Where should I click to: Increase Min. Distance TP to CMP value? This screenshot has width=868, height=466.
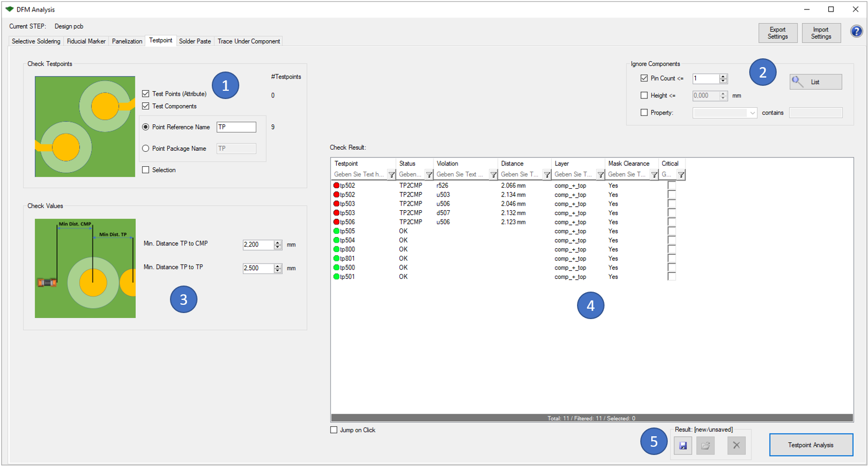(278, 243)
